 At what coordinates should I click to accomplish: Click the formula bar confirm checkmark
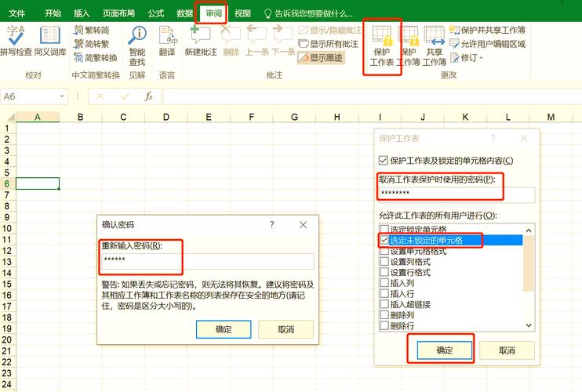[125, 96]
